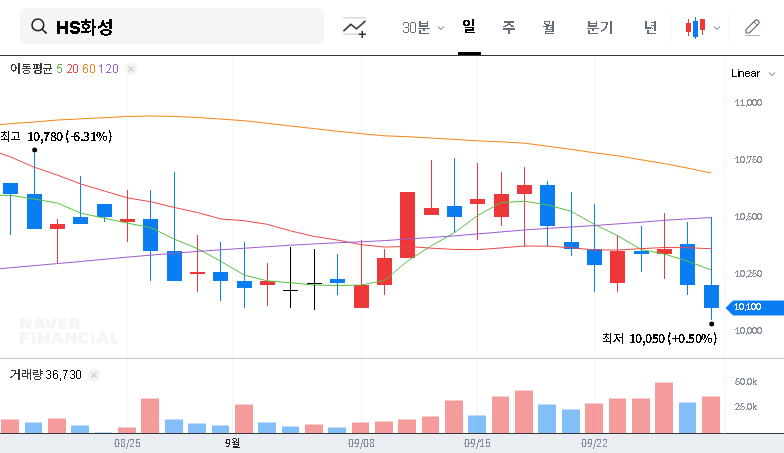Click the large red candle before 09/15

click(408, 225)
